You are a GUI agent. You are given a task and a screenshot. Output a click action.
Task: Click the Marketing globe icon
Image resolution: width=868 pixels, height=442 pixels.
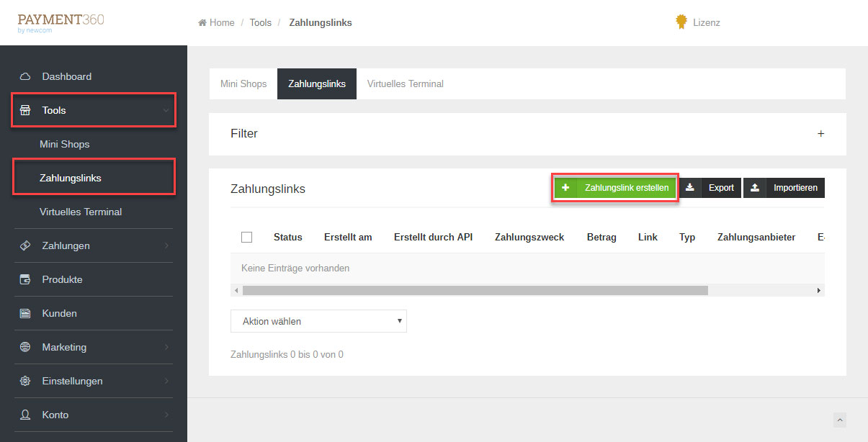click(25, 347)
